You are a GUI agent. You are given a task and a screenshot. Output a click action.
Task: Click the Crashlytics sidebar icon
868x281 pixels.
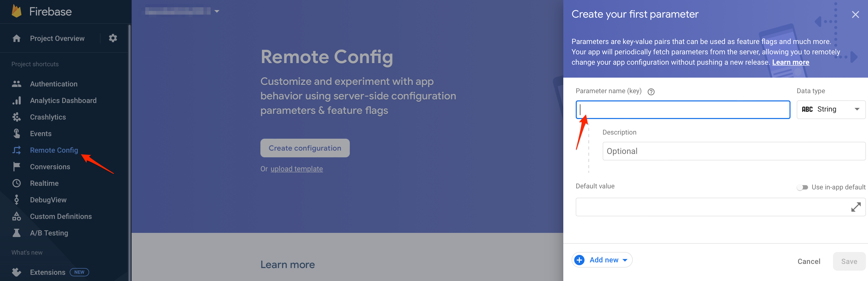[x=17, y=117]
